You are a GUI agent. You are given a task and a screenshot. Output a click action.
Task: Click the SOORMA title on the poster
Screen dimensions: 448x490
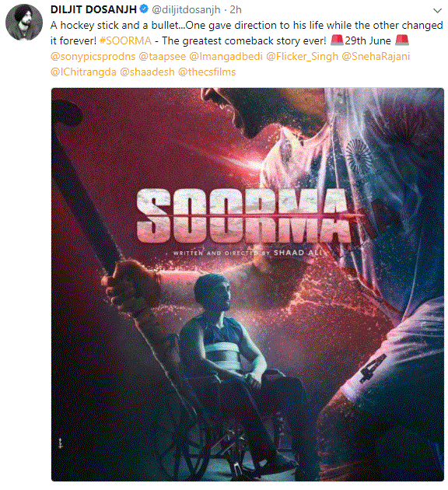point(243,215)
